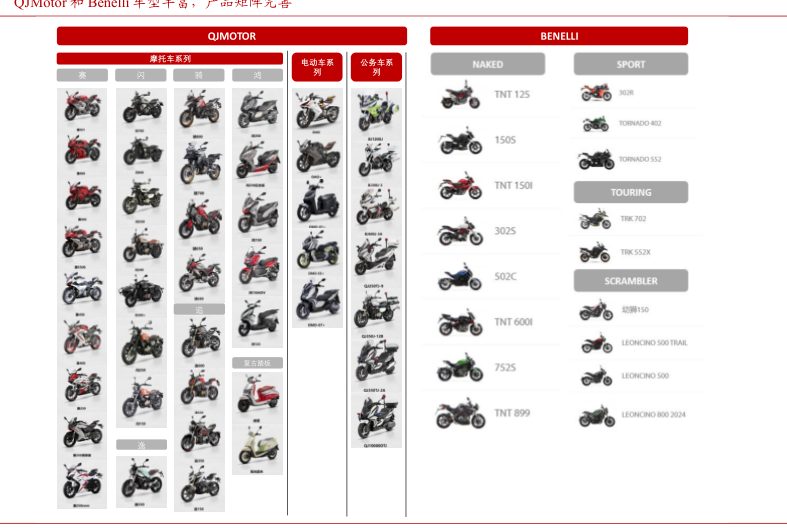Click the Benelli TNT 125 motorcycle image
Screen dimensions: 787x528
460,96
